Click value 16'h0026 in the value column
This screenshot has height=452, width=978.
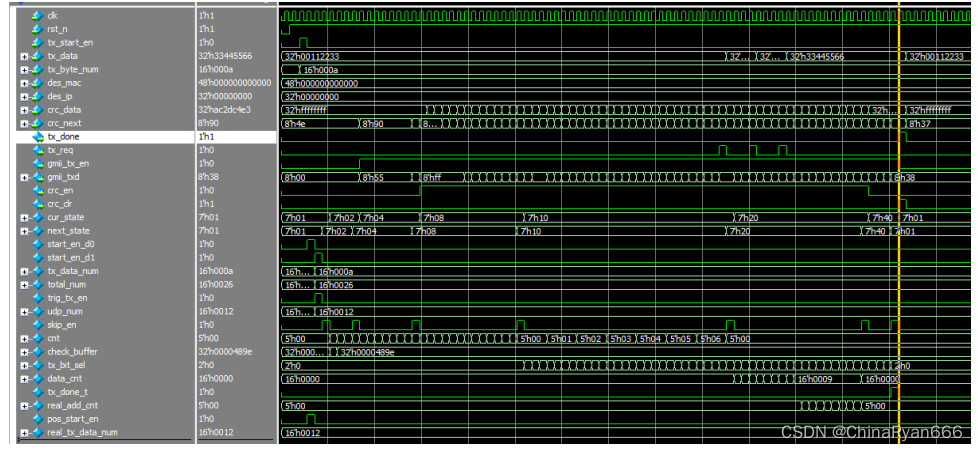point(215,284)
